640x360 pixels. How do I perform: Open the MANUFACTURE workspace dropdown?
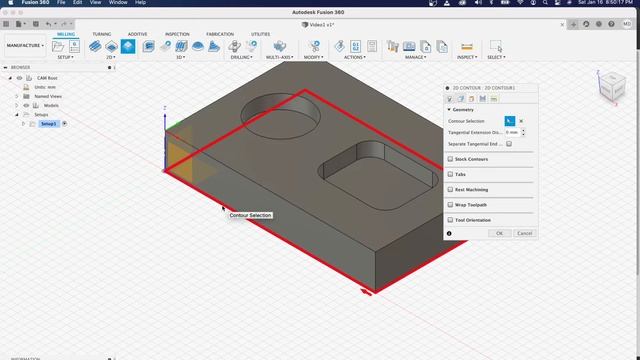25,45
